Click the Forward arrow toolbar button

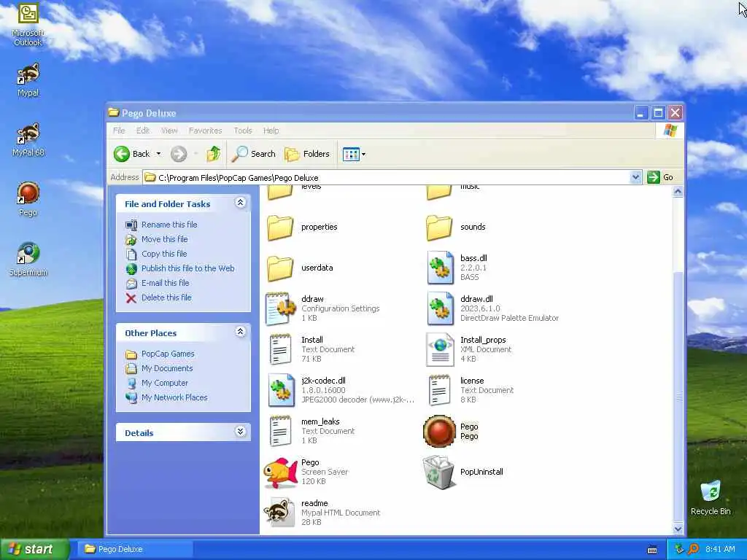point(179,154)
